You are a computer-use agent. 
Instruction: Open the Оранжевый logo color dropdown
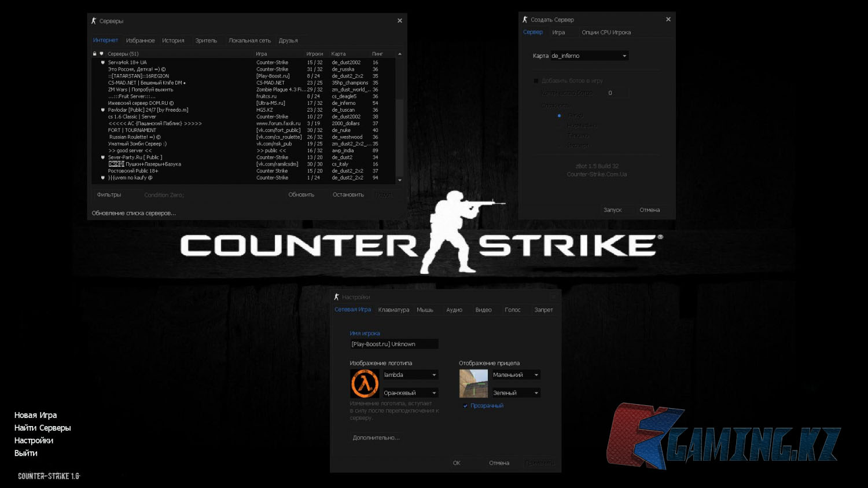(410, 393)
